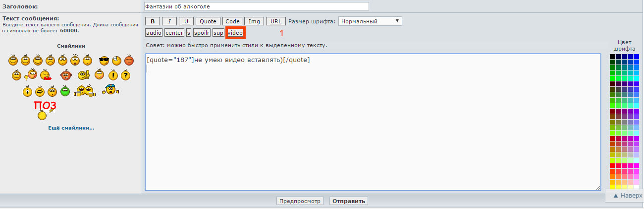Insert the beer-drinking smileys

point(84,91)
